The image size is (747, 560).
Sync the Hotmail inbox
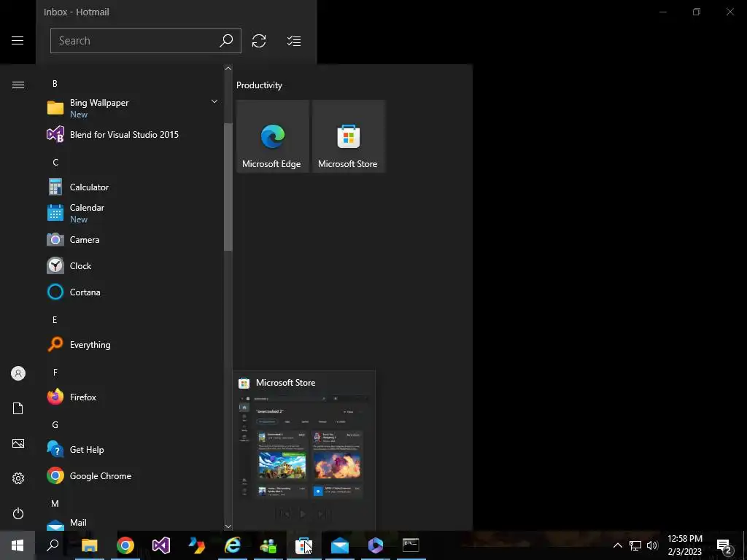[x=259, y=41]
